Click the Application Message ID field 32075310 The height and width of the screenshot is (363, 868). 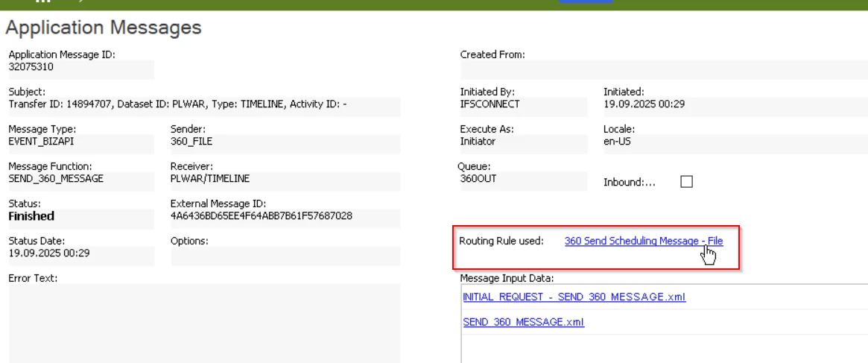pos(81,70)
